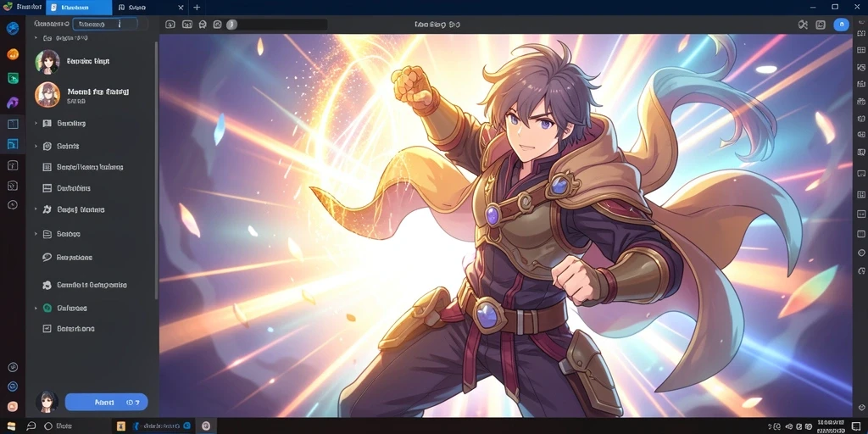The image size is (868, 434).
Task: Open the blue globe icon in left rail
Action: [12, 28]
